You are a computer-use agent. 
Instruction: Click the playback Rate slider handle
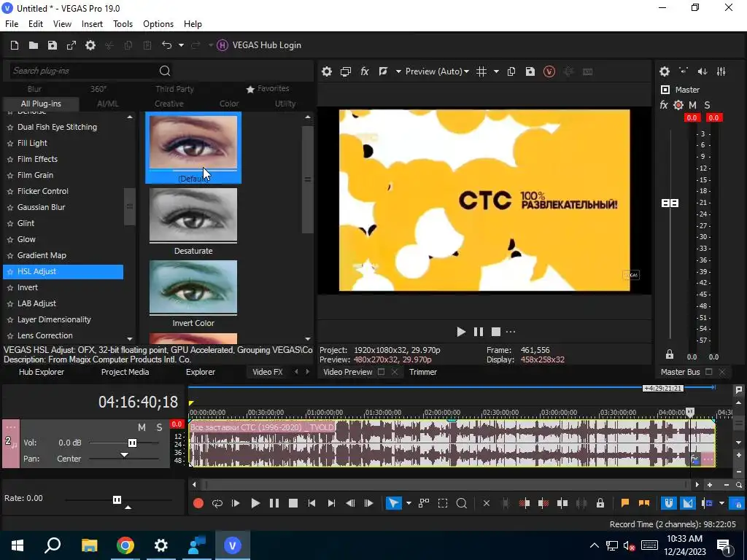coord(117,499)
